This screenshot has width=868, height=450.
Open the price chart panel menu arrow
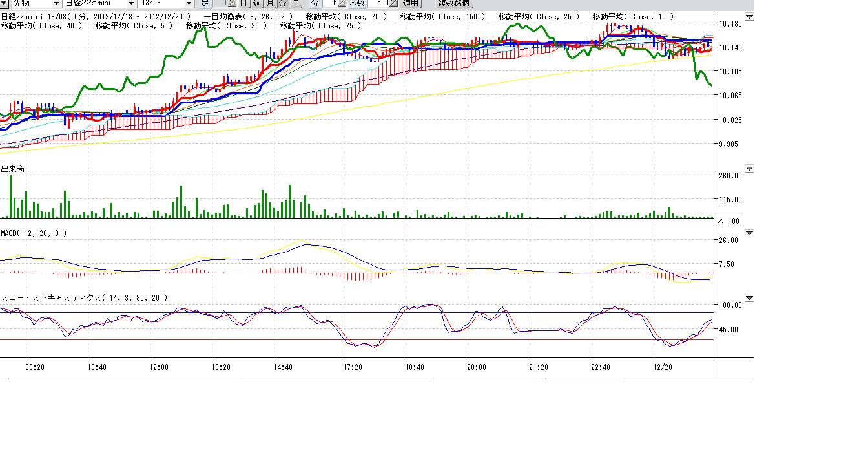click(749, 17)
